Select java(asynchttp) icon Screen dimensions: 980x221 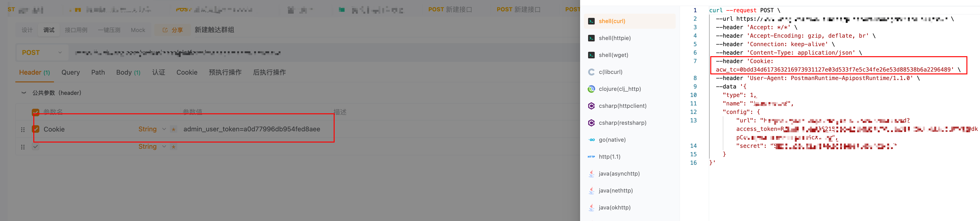(591, 173)
